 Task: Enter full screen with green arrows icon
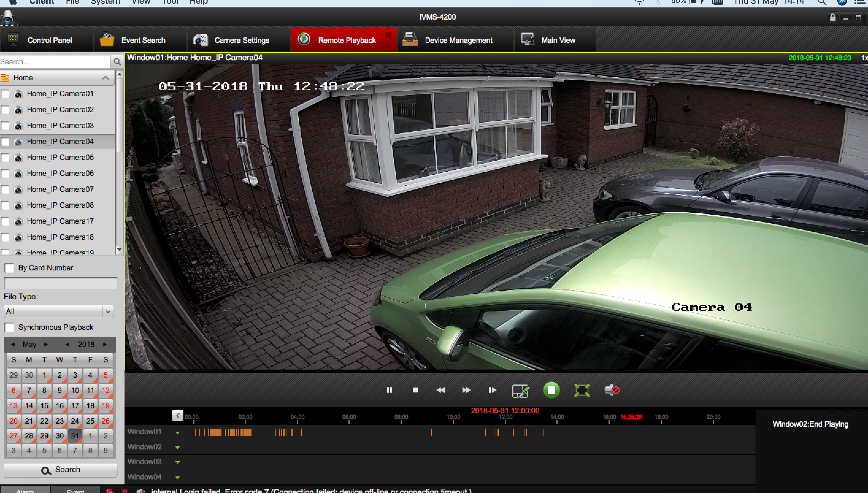tap(582, 390)
